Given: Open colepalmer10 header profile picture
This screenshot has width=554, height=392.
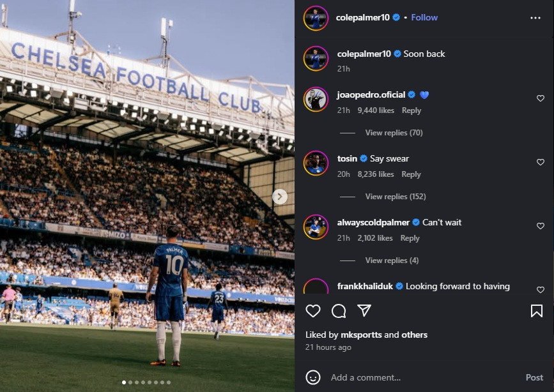Looking at the screenshot, I should (x=316, y=18).
